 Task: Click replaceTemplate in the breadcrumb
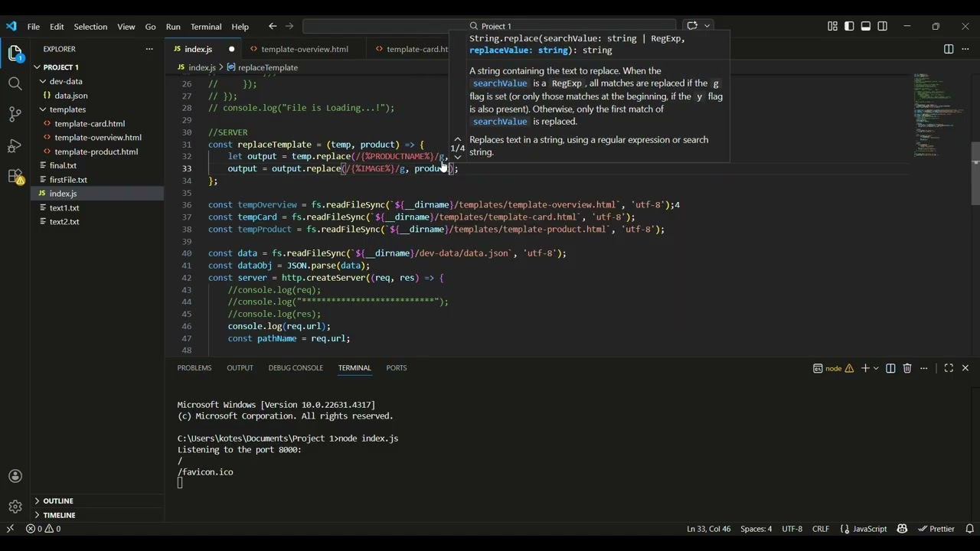tap(267, 67)
